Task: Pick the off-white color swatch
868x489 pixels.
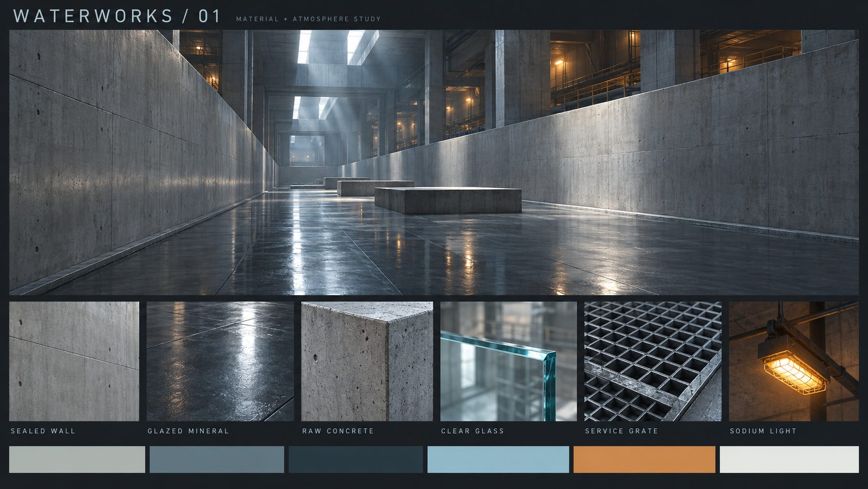Action: pyautogui.click(x=789, y=459)
